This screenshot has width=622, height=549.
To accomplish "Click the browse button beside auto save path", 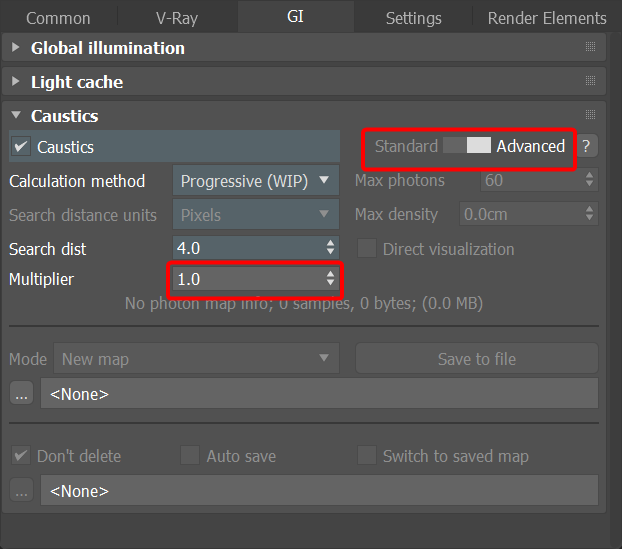I will pos(22,490).
